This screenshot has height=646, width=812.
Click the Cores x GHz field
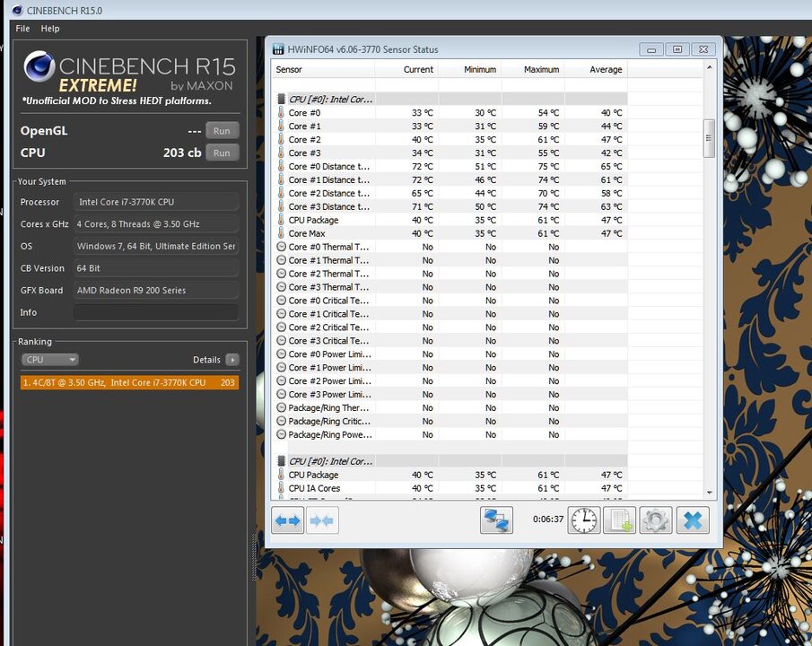(156, 223)
